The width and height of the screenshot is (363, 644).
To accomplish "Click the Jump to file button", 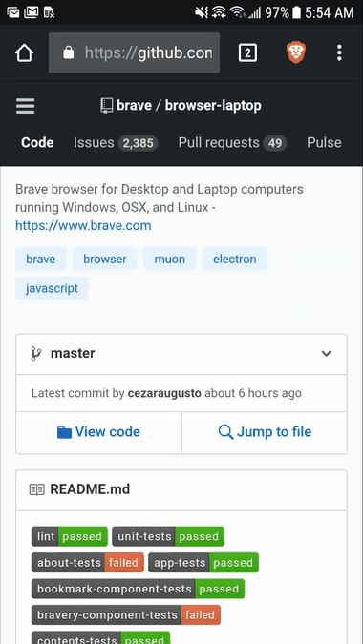I will [265, 432].
